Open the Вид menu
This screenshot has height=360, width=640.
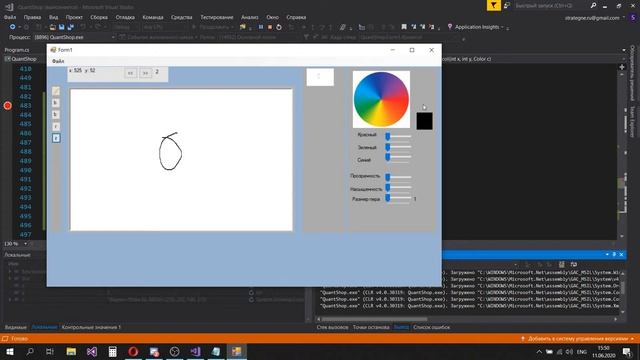pyautogui.click(x=53, y=17)
